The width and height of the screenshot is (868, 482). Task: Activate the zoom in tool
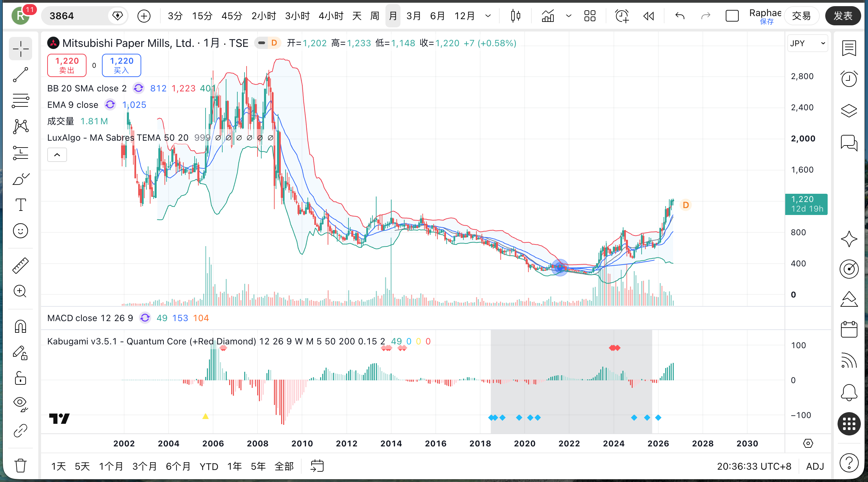[x=21, y=291]
